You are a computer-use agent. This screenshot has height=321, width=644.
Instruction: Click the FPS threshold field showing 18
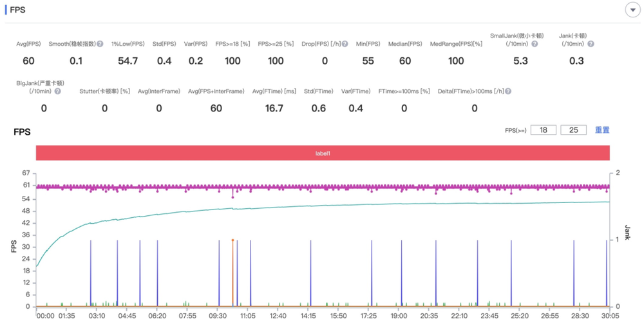[x=544, y=130]
